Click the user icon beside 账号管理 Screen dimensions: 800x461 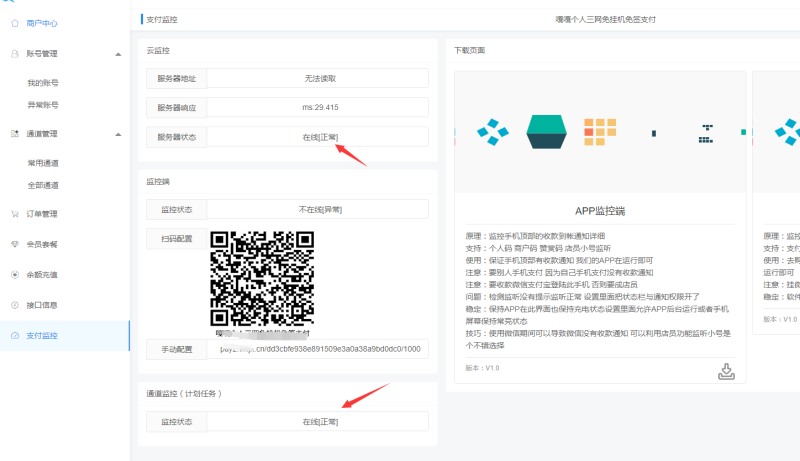coord(15,54)
